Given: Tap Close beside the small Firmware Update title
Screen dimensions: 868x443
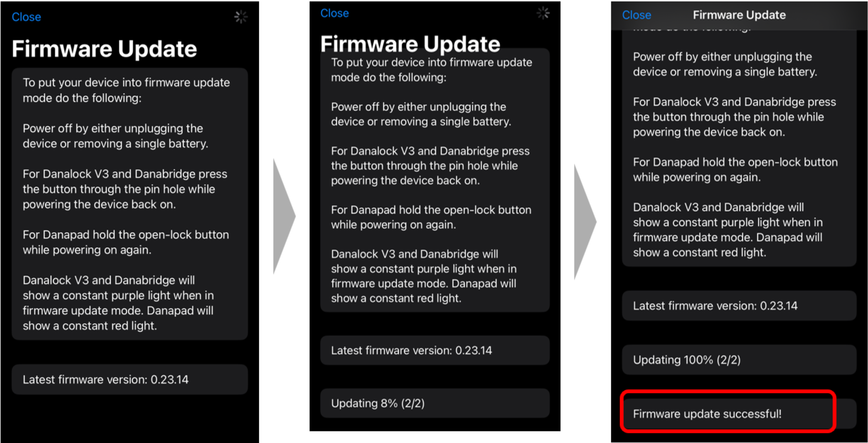Looking at the screenshot, I should (x=636, y=15).
